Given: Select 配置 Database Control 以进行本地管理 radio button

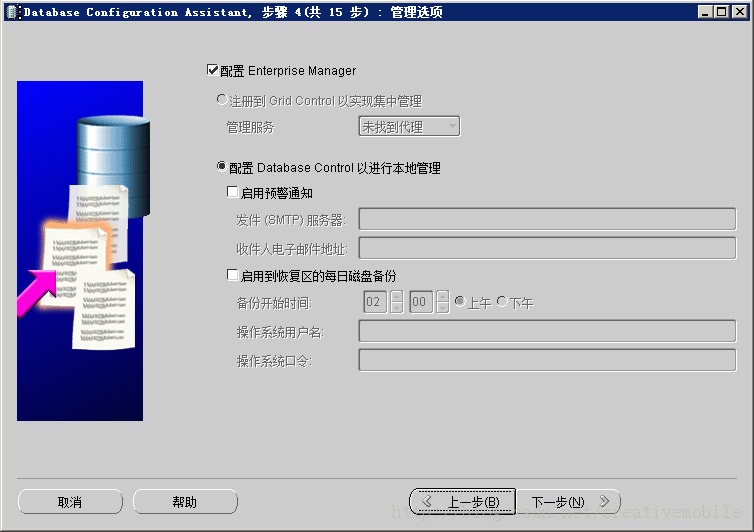Looking at the screenshot, I should (x=221, y=166).
